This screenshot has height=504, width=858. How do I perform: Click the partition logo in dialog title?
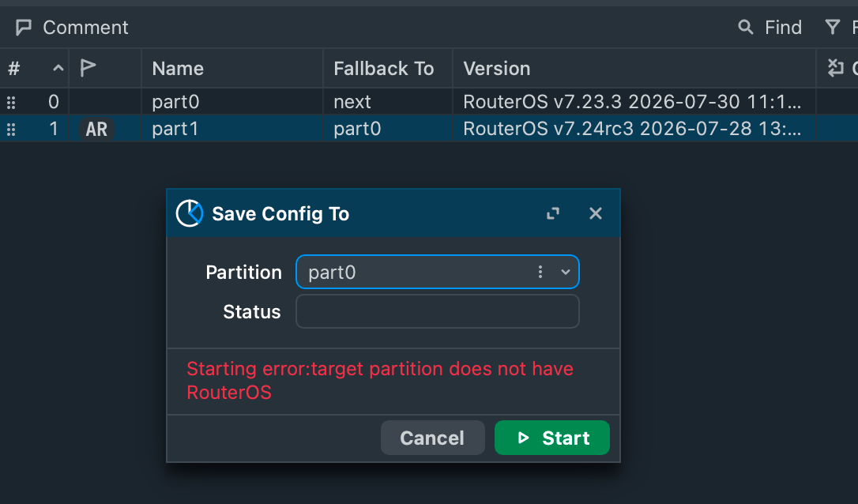coord(190,213)
